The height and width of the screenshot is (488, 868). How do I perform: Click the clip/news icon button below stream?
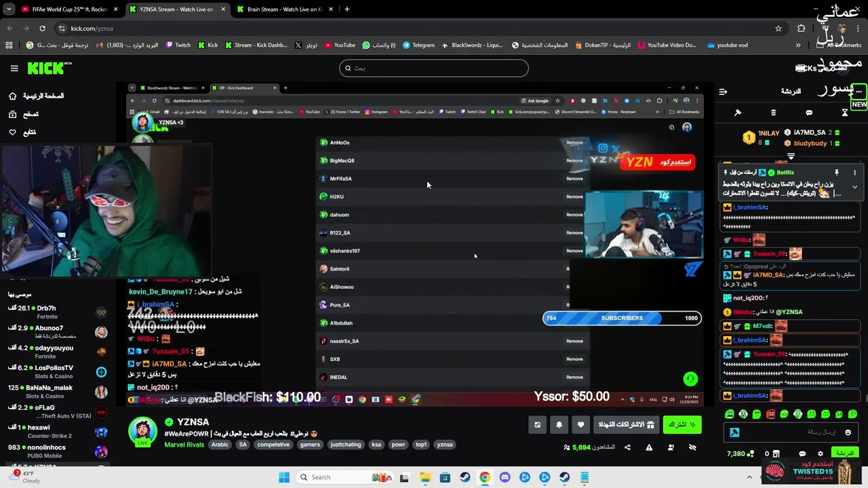pos(537,425)
